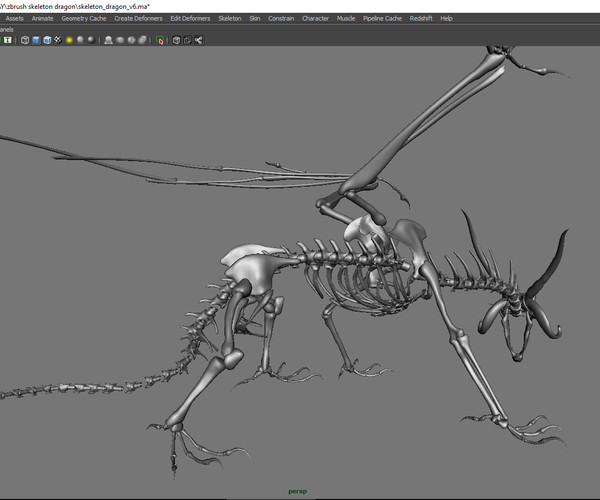Click the stacked spheres viewport icon

click(142, 40)
